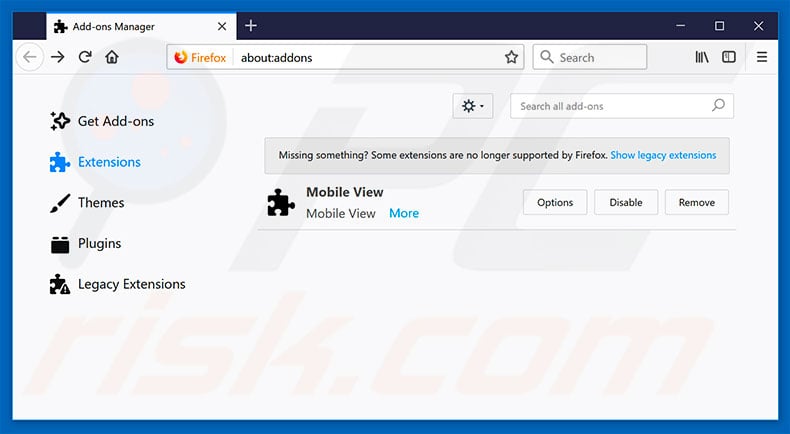Image resolution: width=790 pixels, height=434 pixels.
Task: Click the toolbar Search box
Action: pyautogui.click(x=589, y=57)
